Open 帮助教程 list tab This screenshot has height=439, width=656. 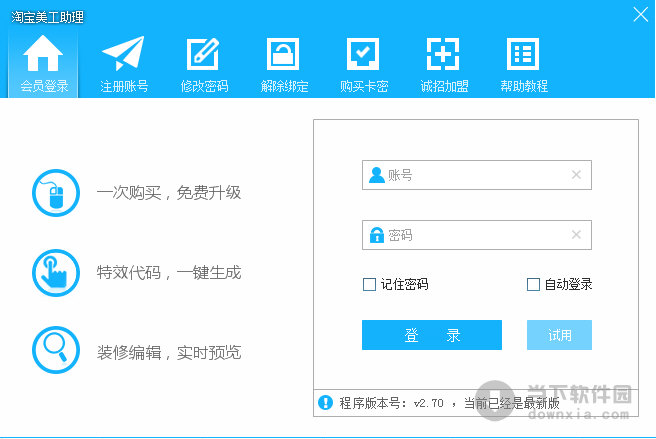tap(523, 64)
